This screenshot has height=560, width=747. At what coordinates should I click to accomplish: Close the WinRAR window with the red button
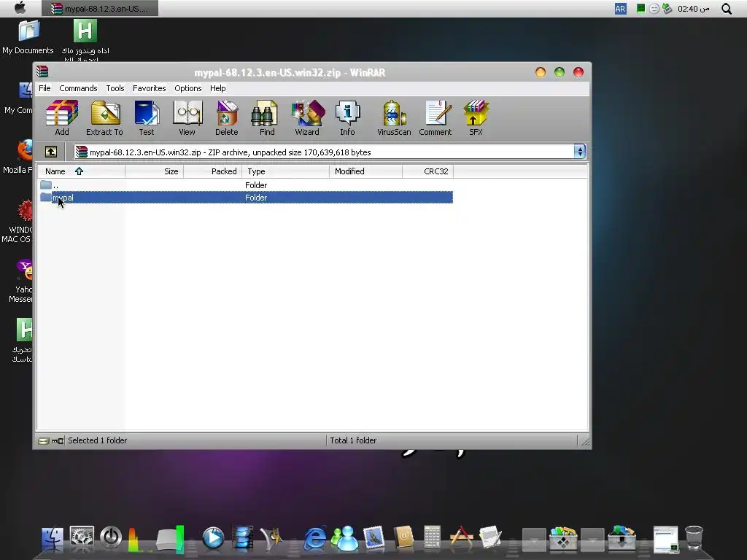[x=578, y=72]
